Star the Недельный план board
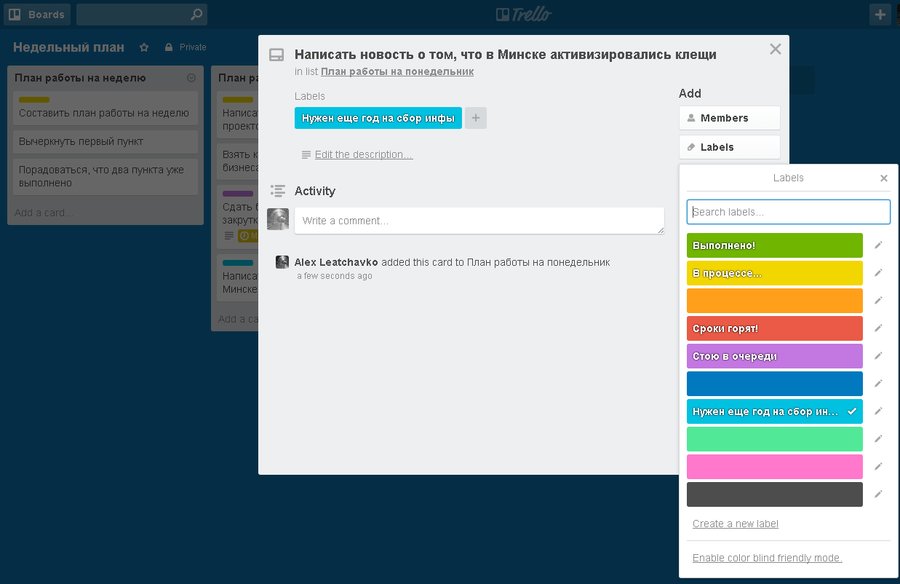 click(144, 47)
